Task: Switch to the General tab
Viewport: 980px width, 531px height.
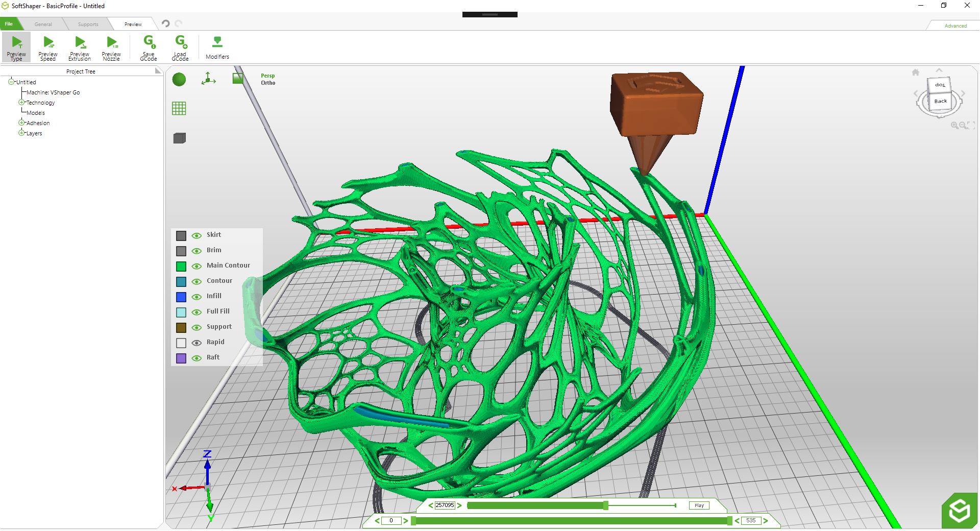Action: (x=43, y=24)
